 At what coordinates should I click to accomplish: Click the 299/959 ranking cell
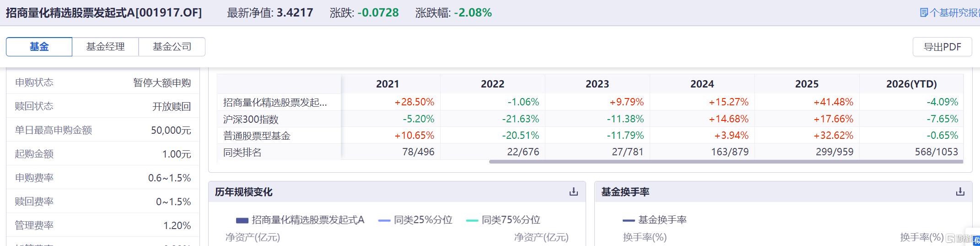pyautogui.click(x=835, y=152)
